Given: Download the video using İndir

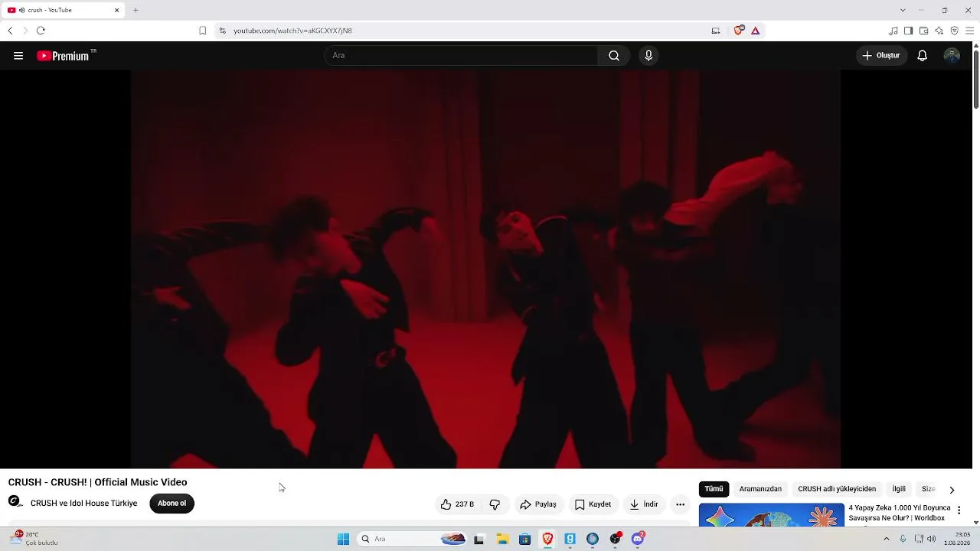Looking at the screenshot, I should click(644, 504).
